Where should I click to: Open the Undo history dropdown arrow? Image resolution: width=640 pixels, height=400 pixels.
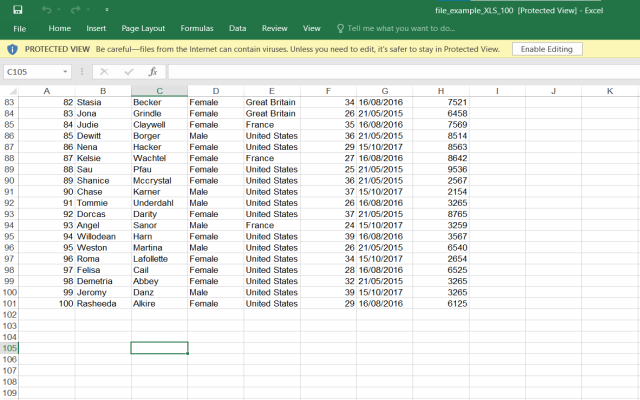(60, 9)
